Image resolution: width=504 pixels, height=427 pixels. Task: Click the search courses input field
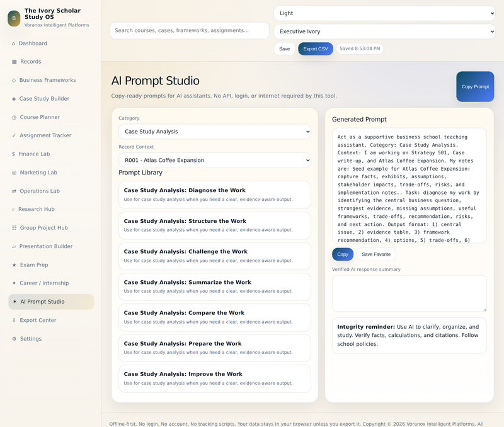point(190,30)
